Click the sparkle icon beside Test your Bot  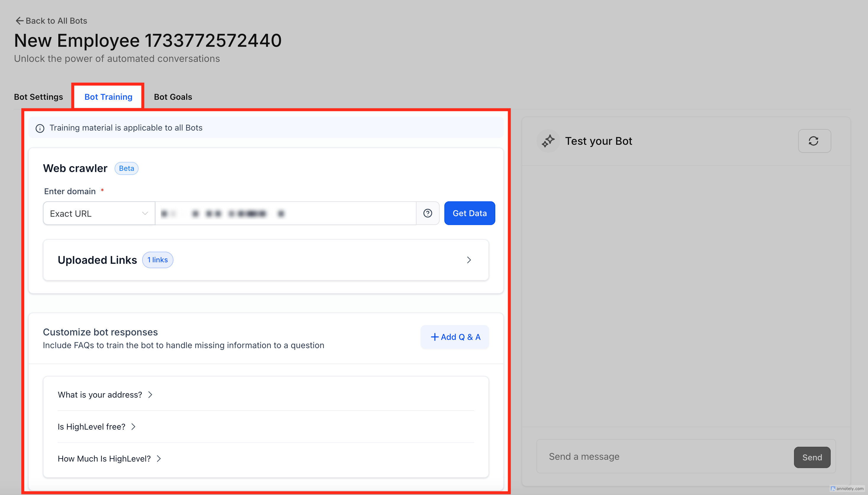point(548,141)
